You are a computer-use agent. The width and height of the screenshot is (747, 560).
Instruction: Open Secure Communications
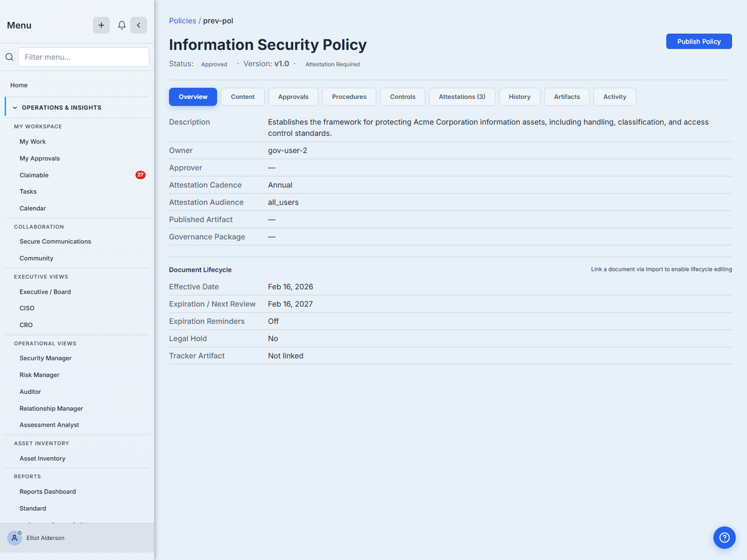(55, 241)
